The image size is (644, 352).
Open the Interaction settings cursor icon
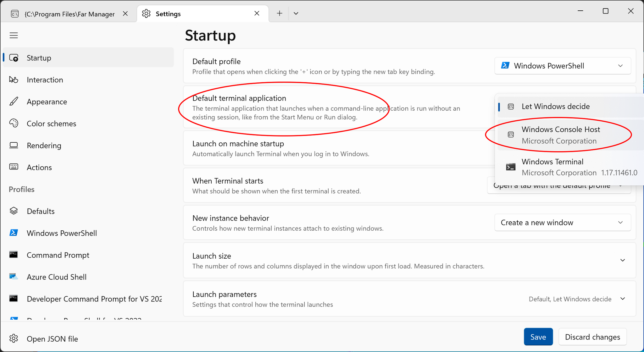click(x=14, y=80)
